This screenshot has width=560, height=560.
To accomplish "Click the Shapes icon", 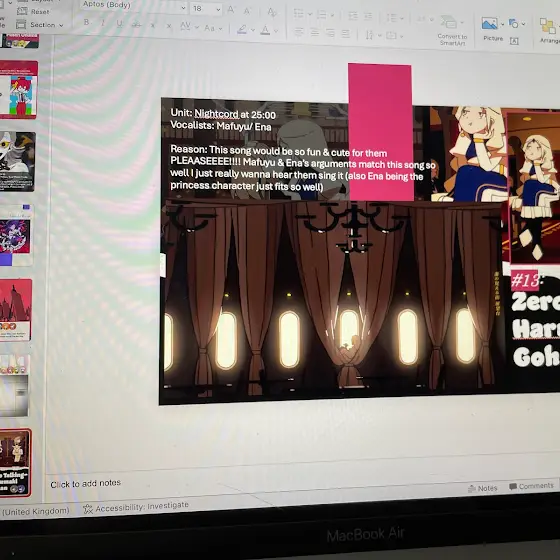I will coord(514,24).
